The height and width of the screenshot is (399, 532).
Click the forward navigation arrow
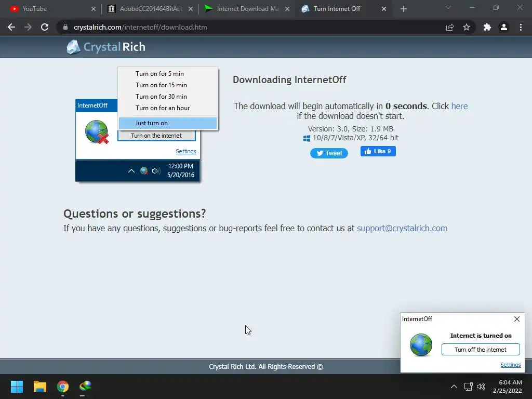(x=28, y=27)
